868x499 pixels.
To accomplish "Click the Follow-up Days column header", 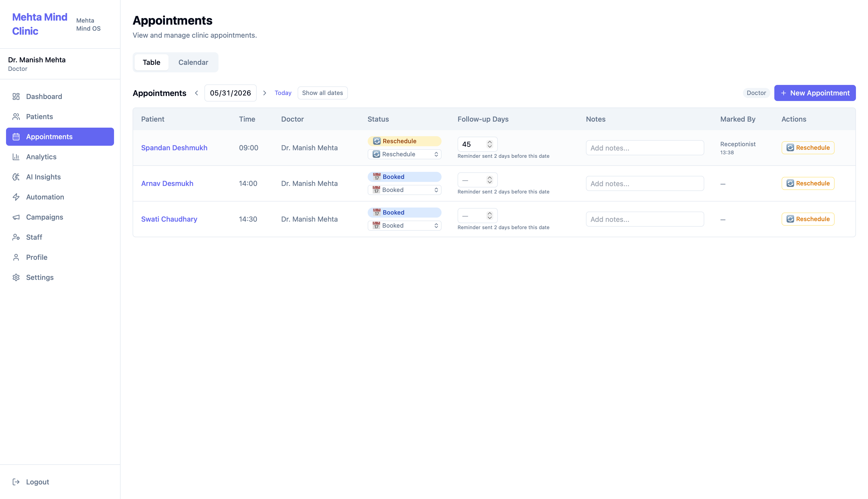I will pyautogui.click(x=483, y=119).
